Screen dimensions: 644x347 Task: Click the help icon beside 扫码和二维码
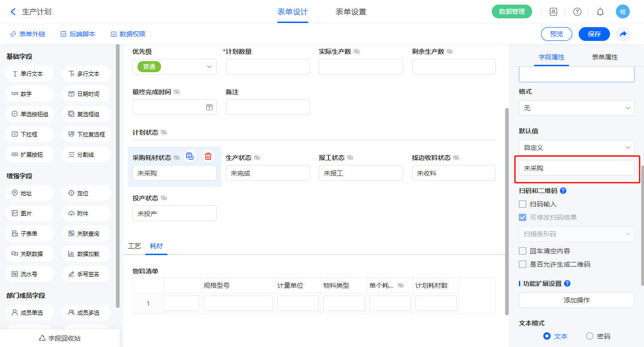tap(563, 191)
